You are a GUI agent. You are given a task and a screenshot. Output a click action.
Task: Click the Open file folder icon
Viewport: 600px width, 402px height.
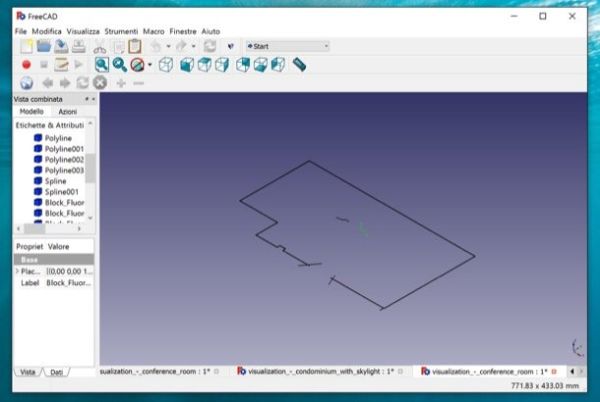[x=43, y=46]
